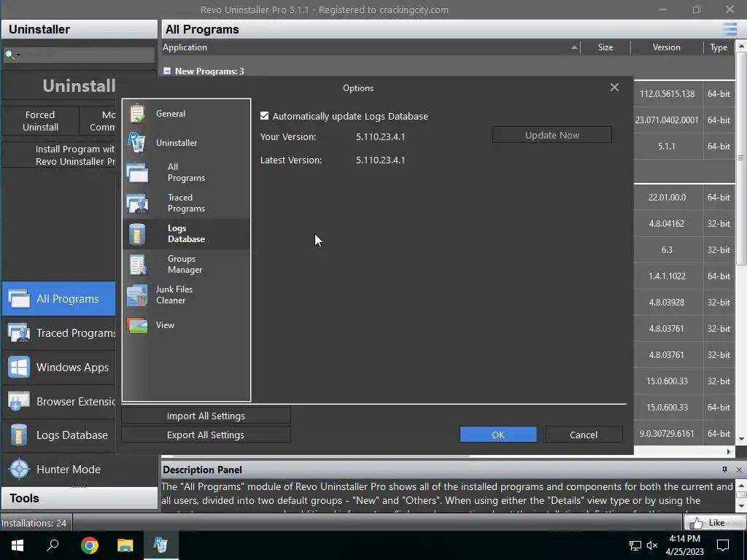
Task: Open All Programs options icon in dialog list
Action: click(x=137, y=172)
